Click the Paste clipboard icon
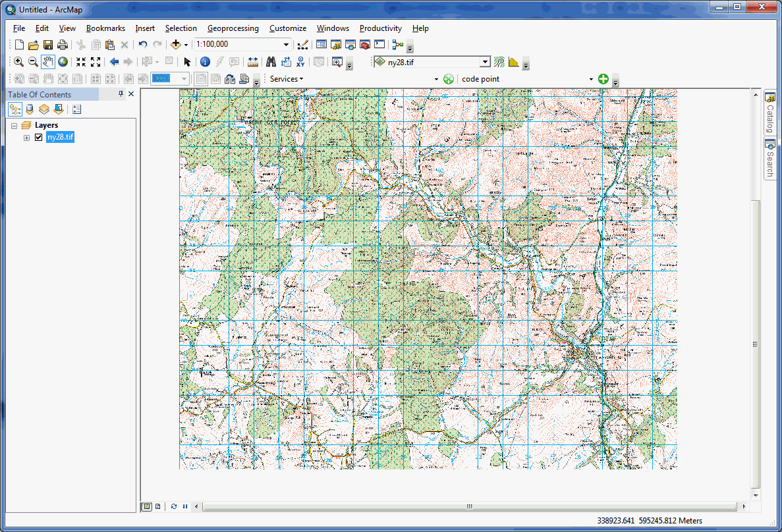This screenshot has height=532, width=782. 110,45
